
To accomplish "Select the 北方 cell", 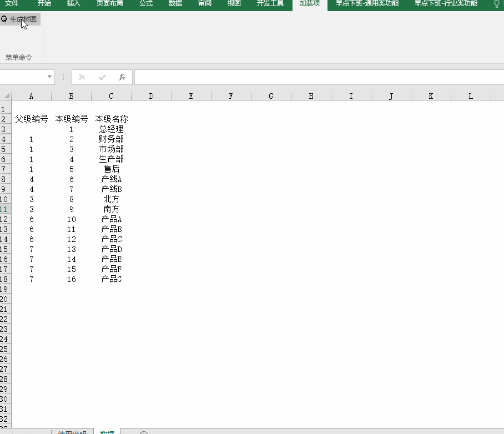I will 111,199.
